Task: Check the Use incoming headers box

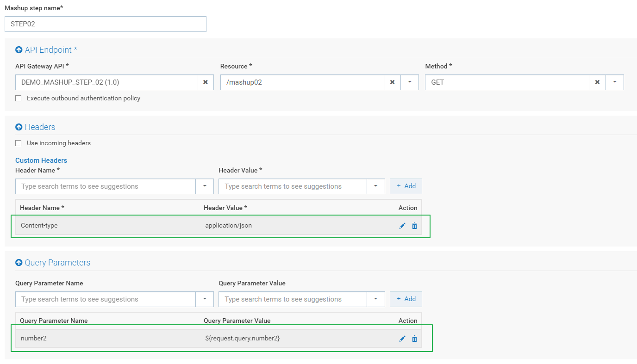Action: pyautogui.click(x=19, y=143)
